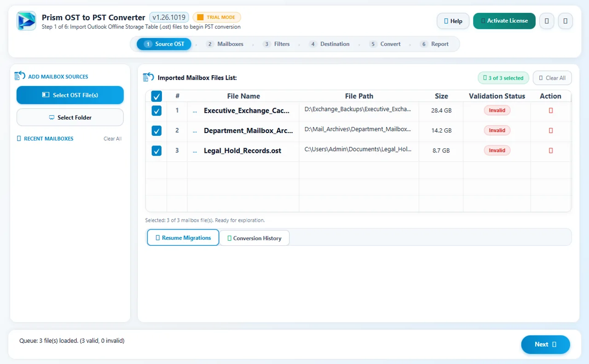Click the 'Selected: 3 of 3 mailbox file(s)' text

pos(205,220)
